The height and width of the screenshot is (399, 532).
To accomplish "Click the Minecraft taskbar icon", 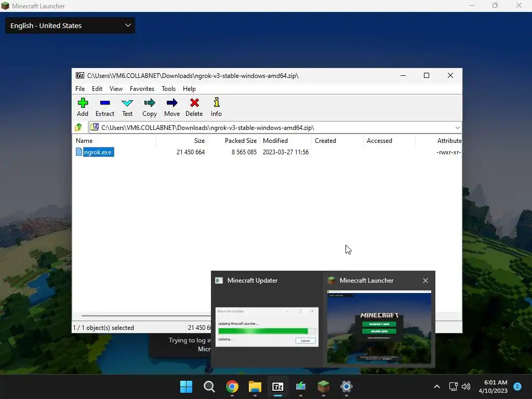I will click(323, 387).
